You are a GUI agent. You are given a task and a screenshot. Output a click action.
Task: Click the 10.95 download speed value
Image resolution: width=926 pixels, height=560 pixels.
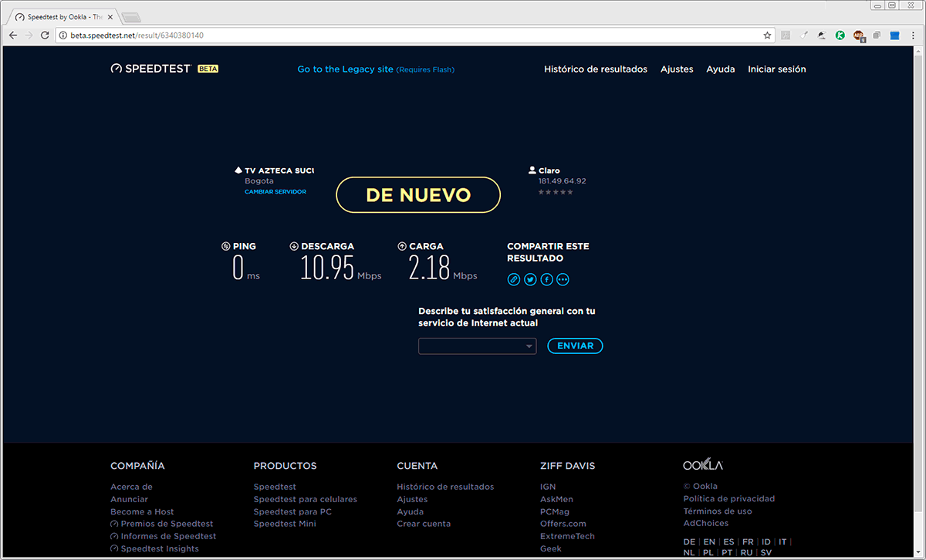pos(327,268)
